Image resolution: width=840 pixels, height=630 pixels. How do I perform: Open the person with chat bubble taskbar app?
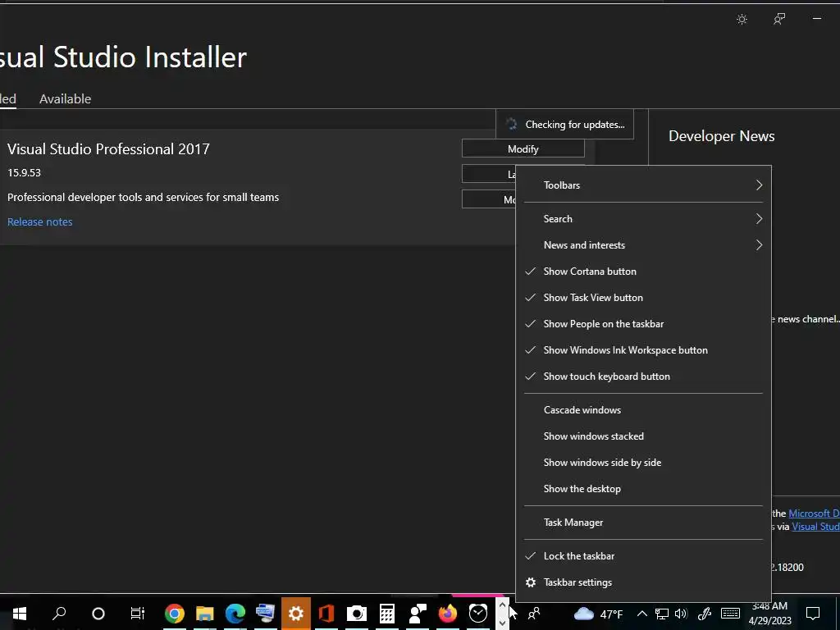pos(418,613)
